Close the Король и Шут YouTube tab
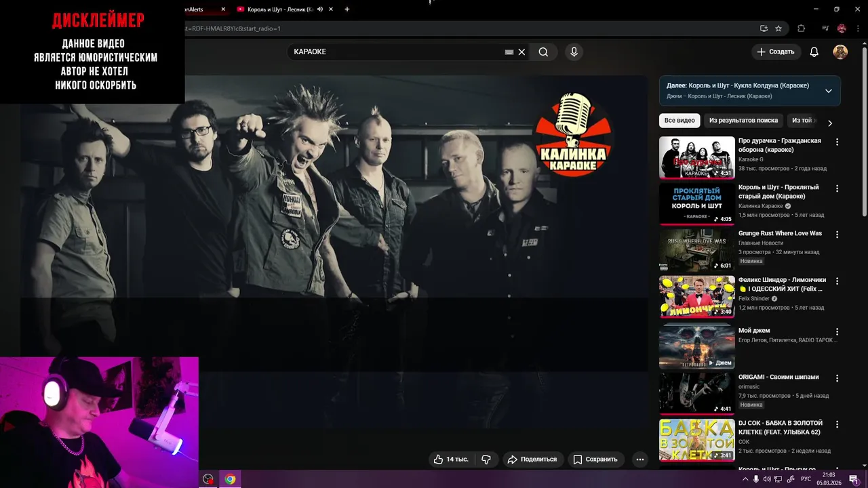868x488 pixels. tap(330, 9)
